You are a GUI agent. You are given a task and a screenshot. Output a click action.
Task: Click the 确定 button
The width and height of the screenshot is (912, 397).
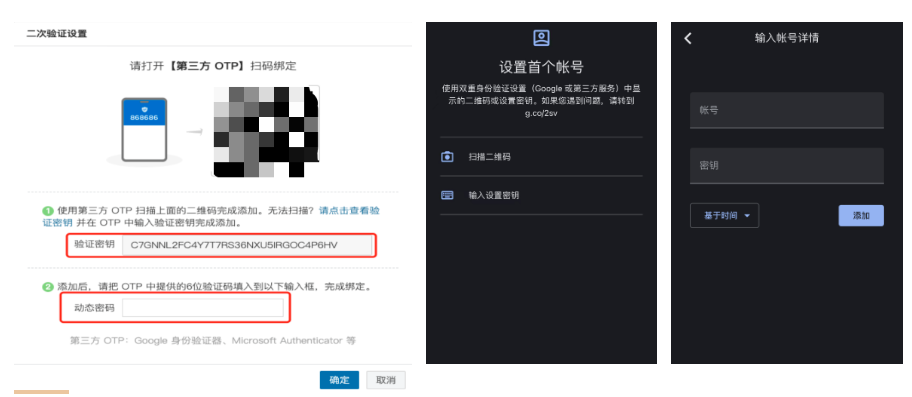click(339, 380)
